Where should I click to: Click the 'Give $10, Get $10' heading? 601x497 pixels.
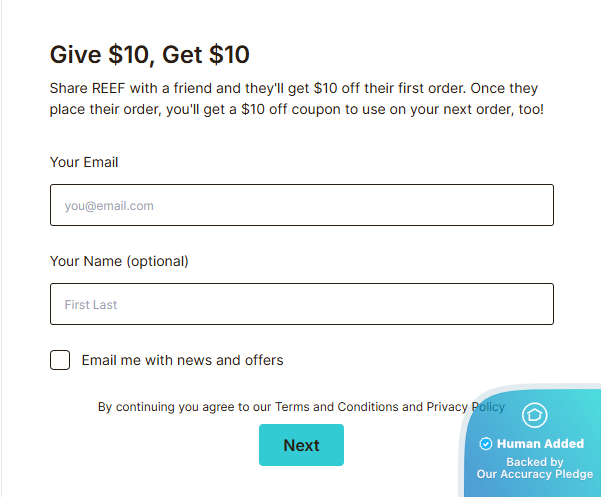pyautogui.click(x=150, y=54)
